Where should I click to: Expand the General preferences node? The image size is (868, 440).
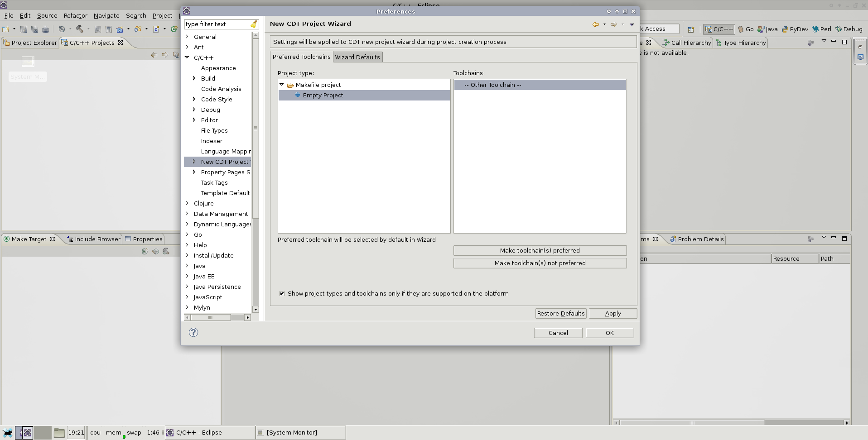(x=187, y=37)
